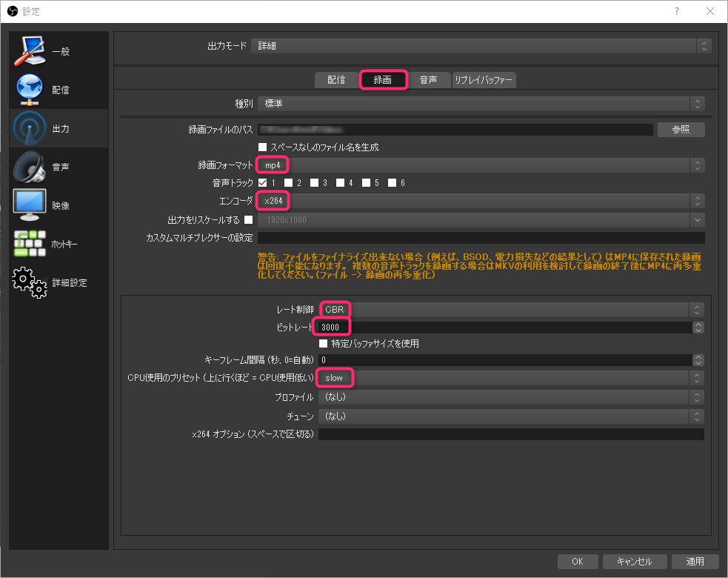The height and width of the screenshot is (578, 728).
Task: Click the 参照 browse button
Action: click(x=681, y=129)
